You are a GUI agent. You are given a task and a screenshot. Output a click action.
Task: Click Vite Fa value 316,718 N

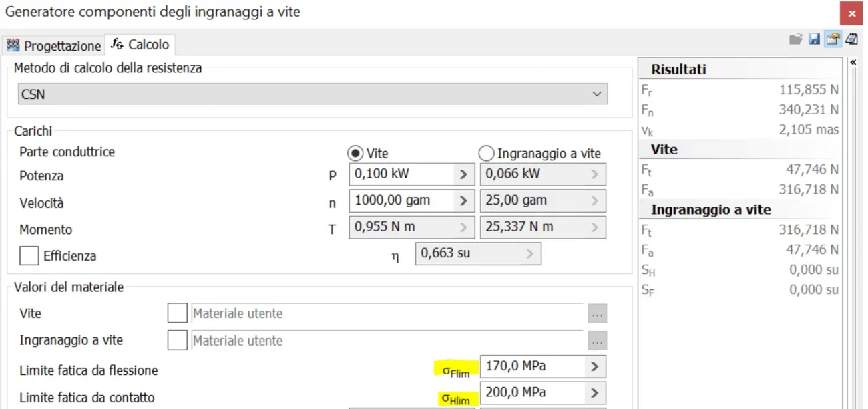click(x=809, y=190)
